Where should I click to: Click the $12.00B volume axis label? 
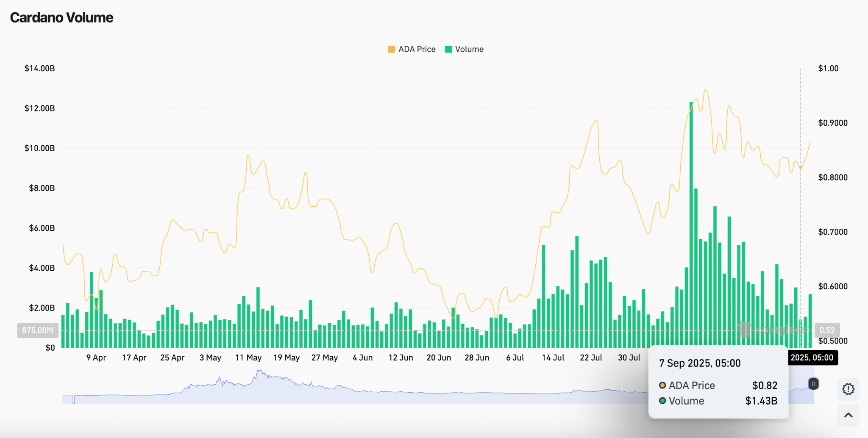(39, 108)
